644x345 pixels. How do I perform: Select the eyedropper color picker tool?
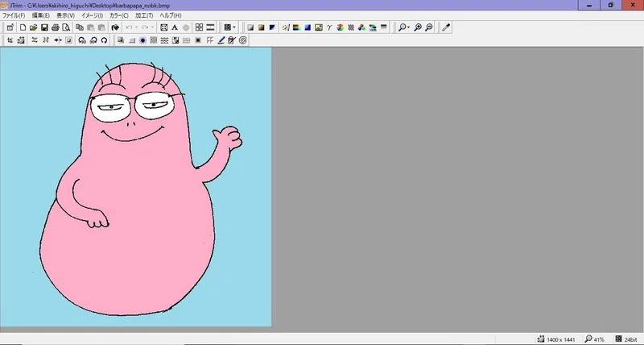(446, 27)
